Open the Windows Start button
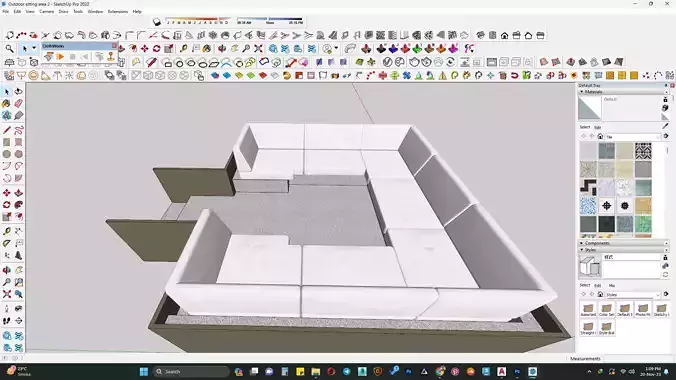Viewport: 676px width, 380px height. pos(144,371)
